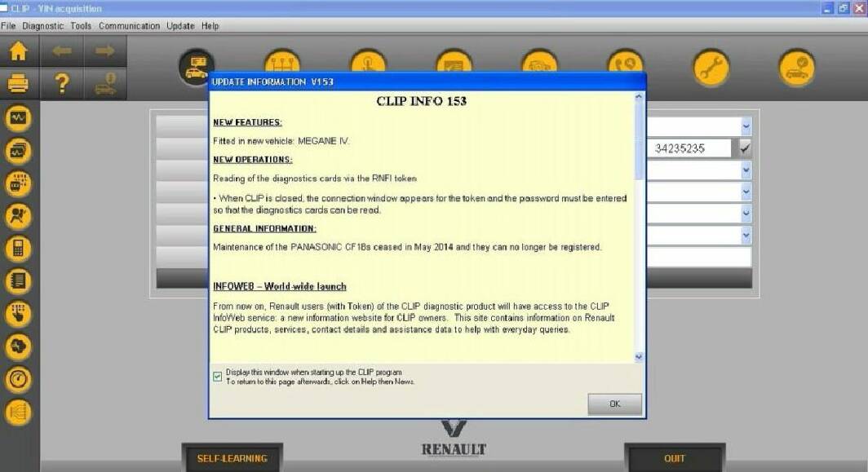Uncheck 'Display this window when starting up' checkbox
The height and width of the screenshot is (472, 868).
(x=218, y=377)
